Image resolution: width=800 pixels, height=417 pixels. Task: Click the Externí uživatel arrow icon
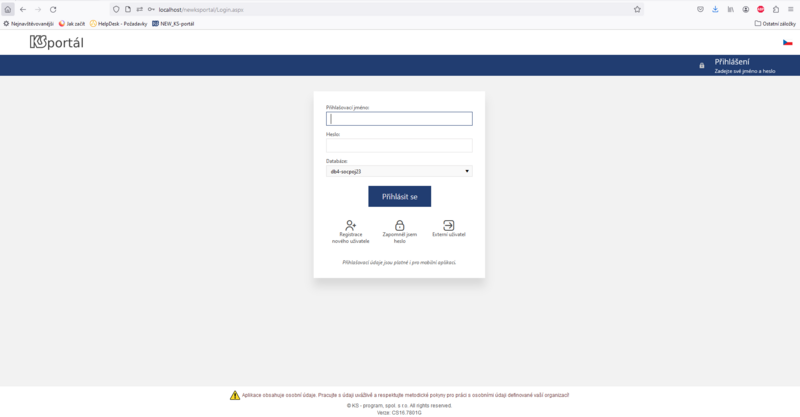448,225
